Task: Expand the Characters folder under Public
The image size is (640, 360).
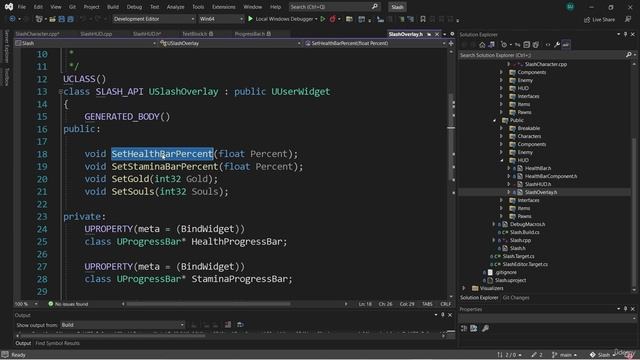Action: pyautogui.click(x=501, y=136)
